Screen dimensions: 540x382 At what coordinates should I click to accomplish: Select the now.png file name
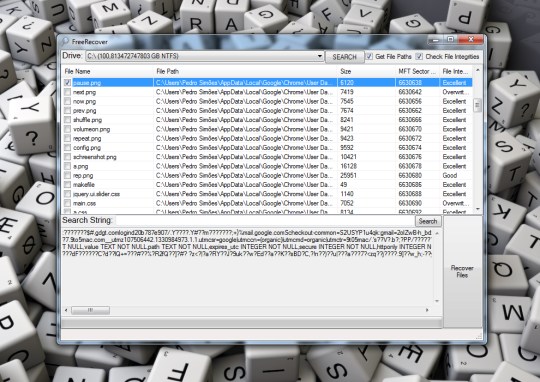tap(84, 101)
